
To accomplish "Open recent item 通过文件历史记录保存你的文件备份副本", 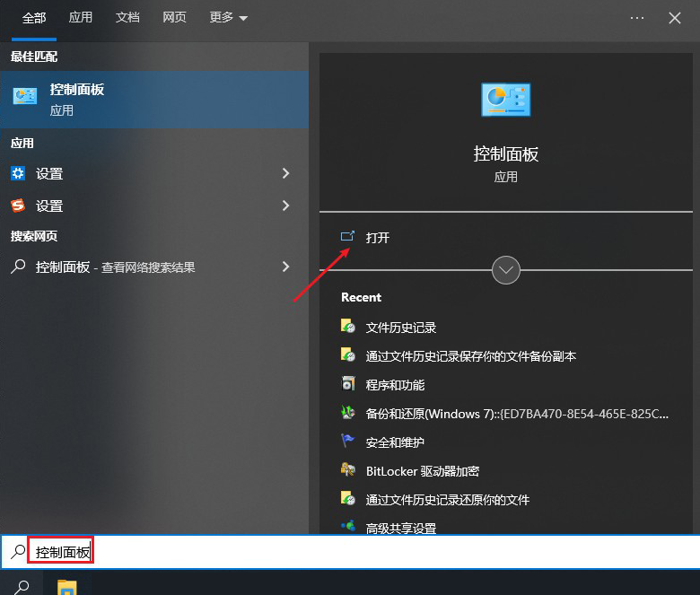I will click(x=471, y=356).
